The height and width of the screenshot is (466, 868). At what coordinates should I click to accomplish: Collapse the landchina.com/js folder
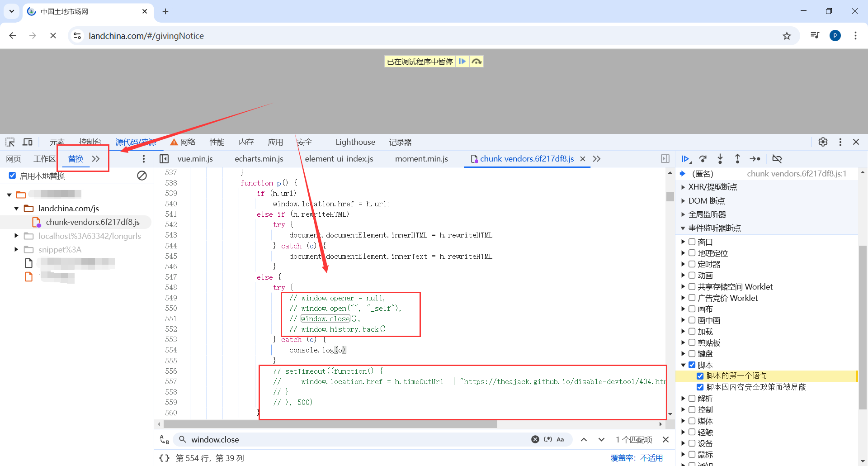(x=16, y=208)
